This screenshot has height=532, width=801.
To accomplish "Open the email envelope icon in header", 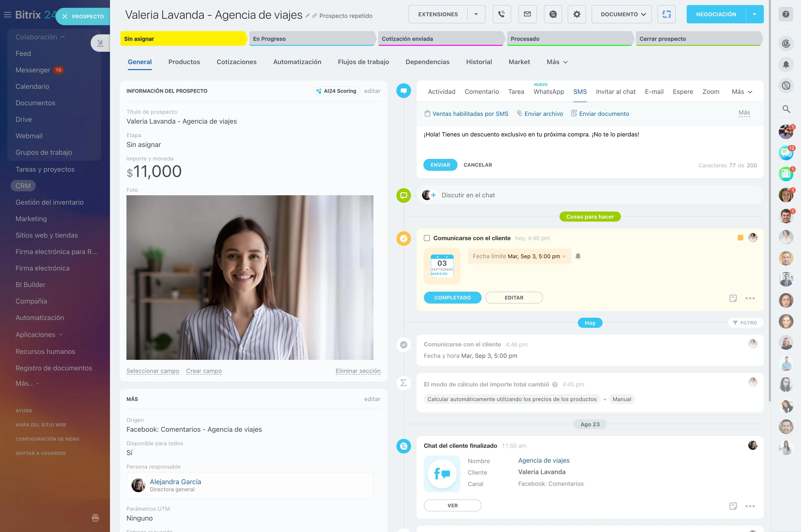I will pos(527,14).
